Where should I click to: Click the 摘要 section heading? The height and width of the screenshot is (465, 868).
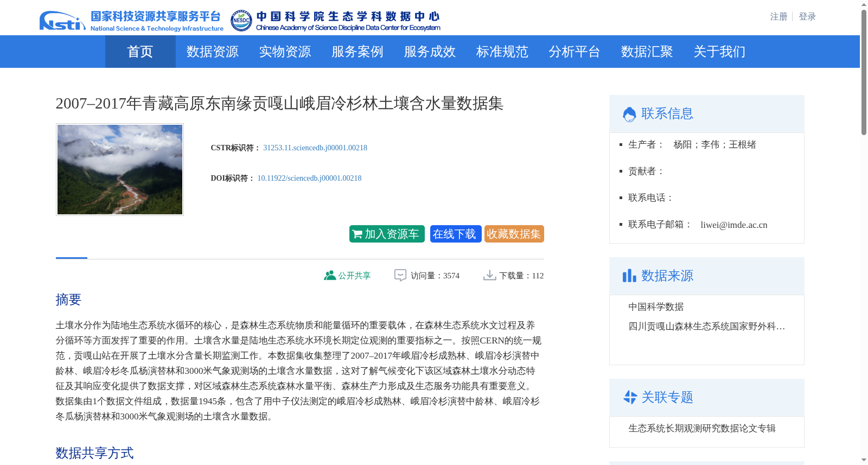click(x=68, y=300)
